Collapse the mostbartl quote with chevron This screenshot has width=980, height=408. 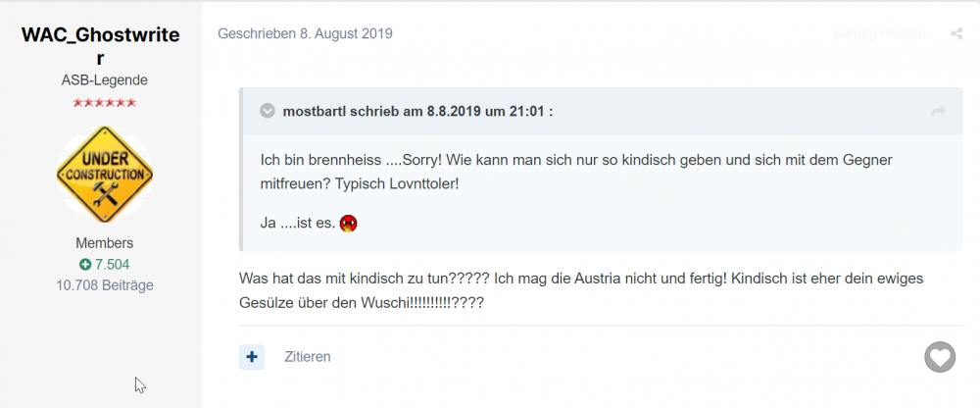click(x=268, y=112)
